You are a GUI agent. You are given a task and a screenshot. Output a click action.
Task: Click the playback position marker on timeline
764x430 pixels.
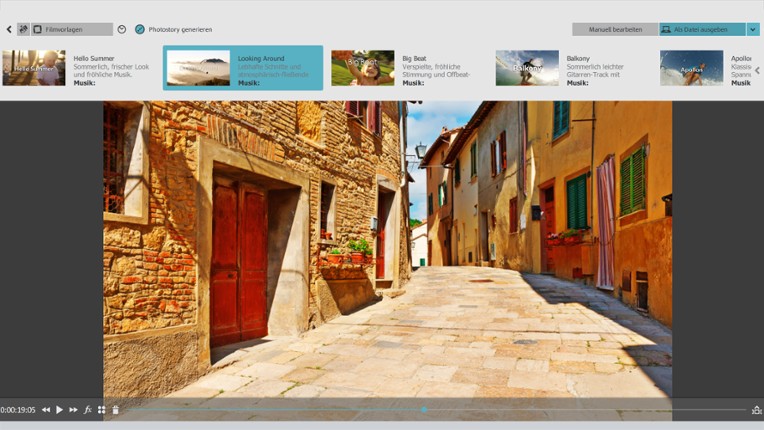point(424,409)
